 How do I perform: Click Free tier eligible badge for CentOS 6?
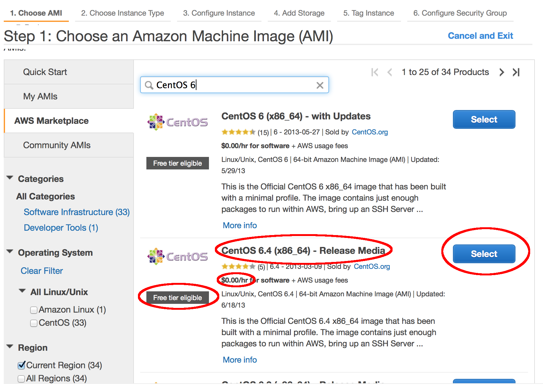[177, 163]
